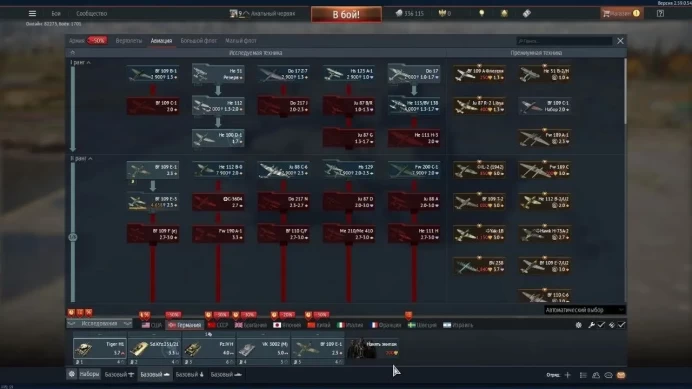Click the ammo refill icon
Screen dimensions: 692x389
tap(612, 325)
